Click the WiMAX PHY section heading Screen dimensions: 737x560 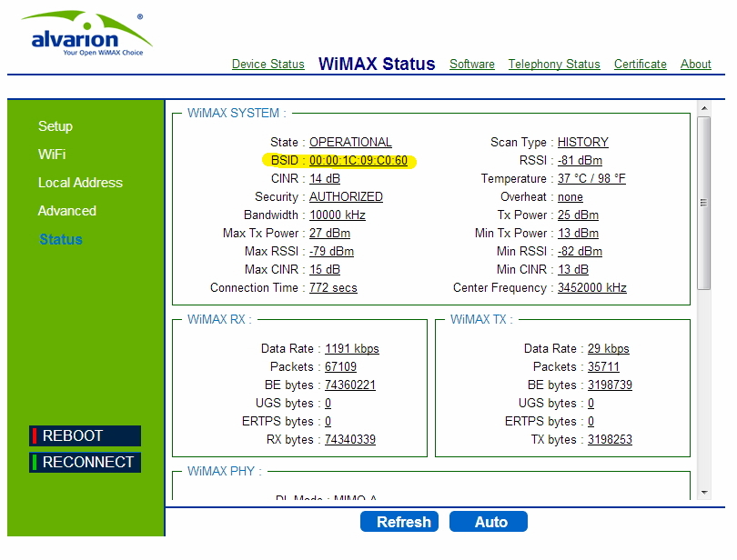(x=224, y=471)
